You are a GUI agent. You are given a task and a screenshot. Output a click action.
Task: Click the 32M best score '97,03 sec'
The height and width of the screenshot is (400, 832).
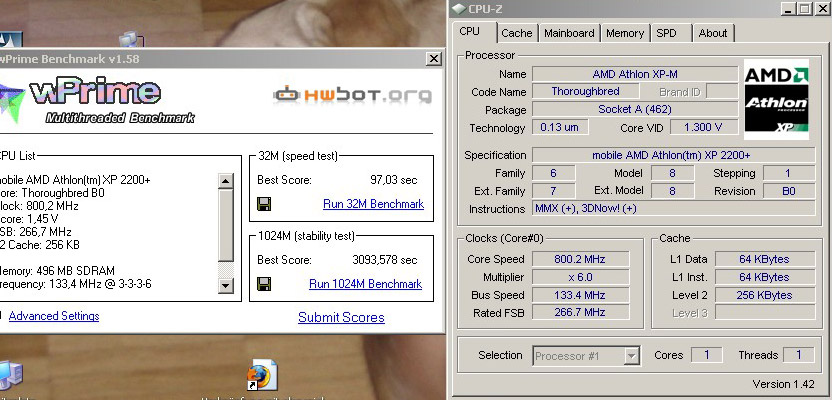pyautogui.click(x=394, y=180)
